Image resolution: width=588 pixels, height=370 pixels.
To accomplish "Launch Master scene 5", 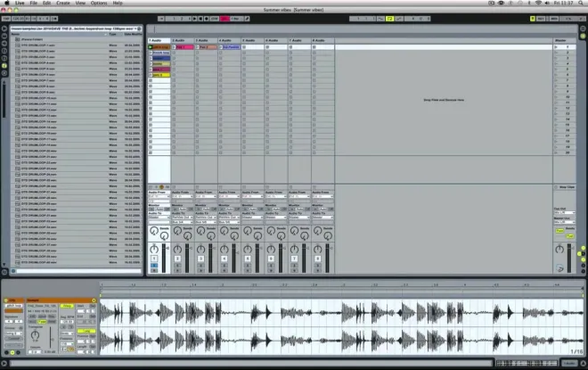I will (556, 69).
